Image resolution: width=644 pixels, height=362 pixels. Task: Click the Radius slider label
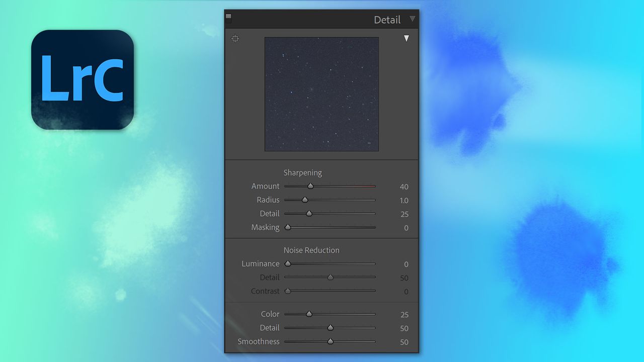click(x=268, y=200)
